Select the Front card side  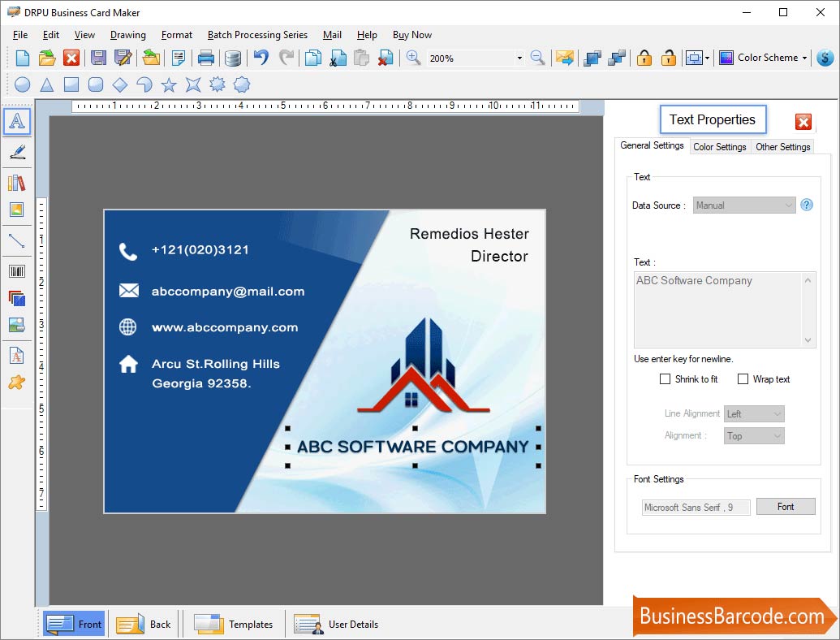point(74,624)
